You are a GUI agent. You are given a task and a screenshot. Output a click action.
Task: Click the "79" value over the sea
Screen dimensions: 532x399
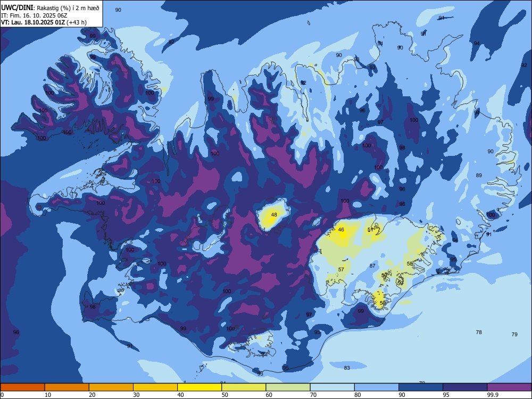(514, 334)
